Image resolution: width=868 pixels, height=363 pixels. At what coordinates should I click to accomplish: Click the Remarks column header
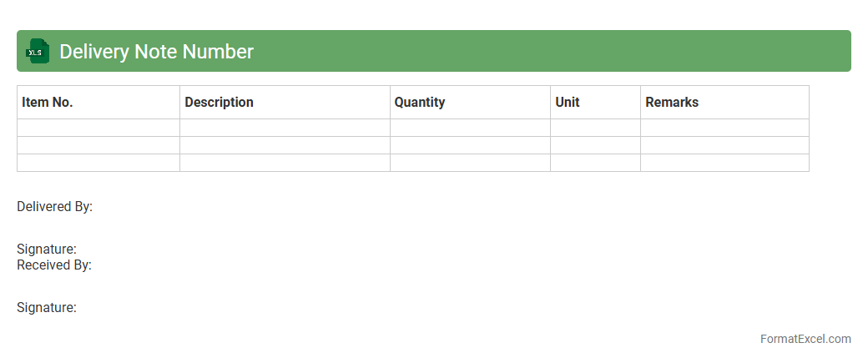(x=672, y=103)
